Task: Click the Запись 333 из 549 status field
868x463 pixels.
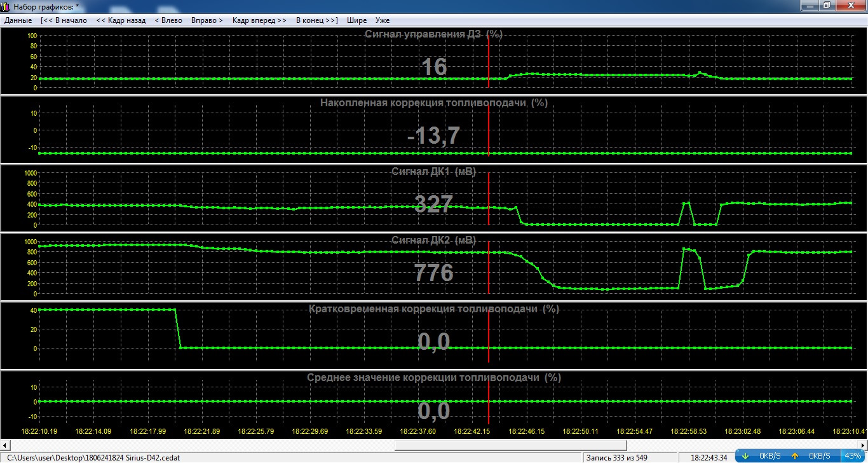Action: 616,457
